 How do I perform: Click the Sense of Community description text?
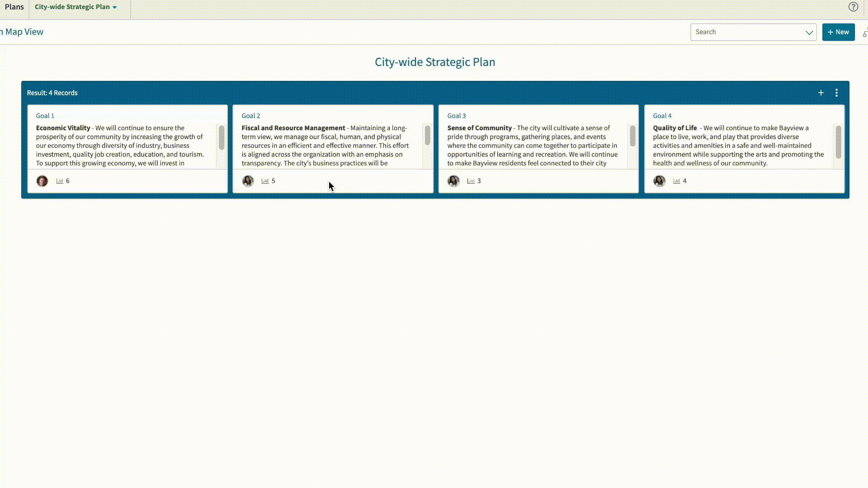(533, 145)
